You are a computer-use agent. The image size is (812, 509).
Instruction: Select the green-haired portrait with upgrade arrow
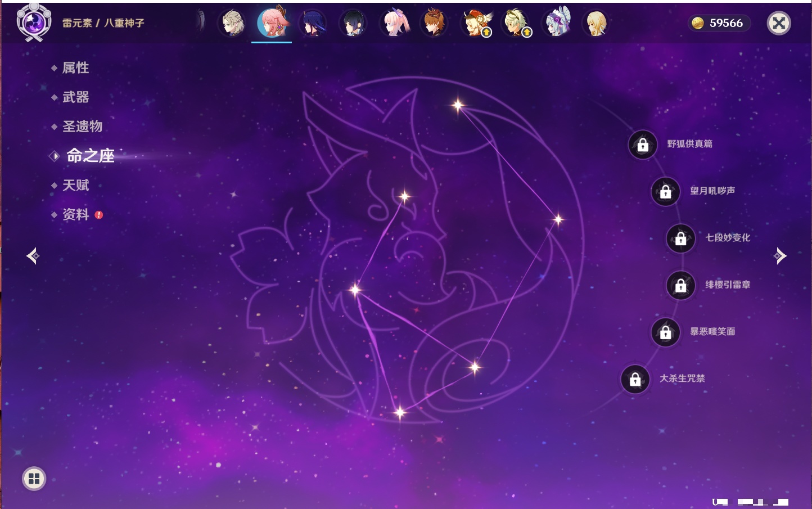pyautogui.click(x=516, y=23)
